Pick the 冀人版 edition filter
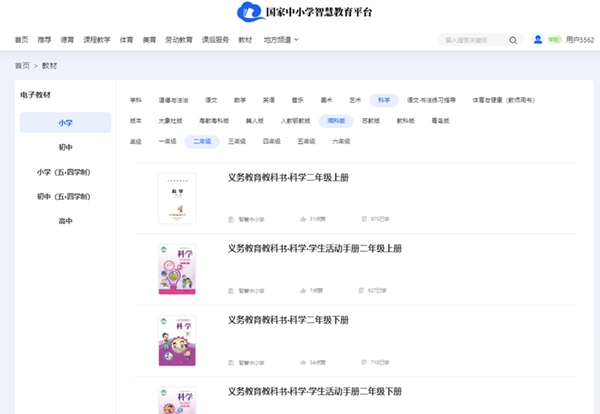This screenshot has height=414, width=600. pyautogui.click(x=255, y=121)
